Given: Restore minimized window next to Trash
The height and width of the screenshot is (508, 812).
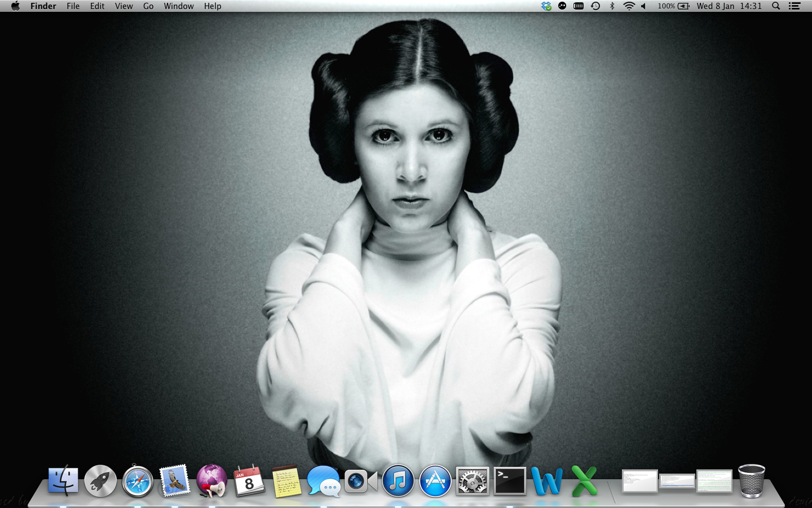Looking at the screenshot, I should [x=714, y=481].
